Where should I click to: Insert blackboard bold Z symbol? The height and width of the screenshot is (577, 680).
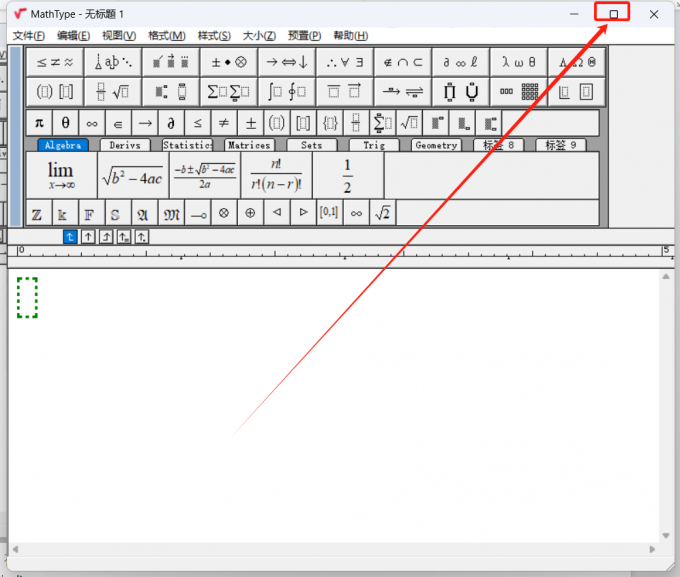[x=39, y=213]
